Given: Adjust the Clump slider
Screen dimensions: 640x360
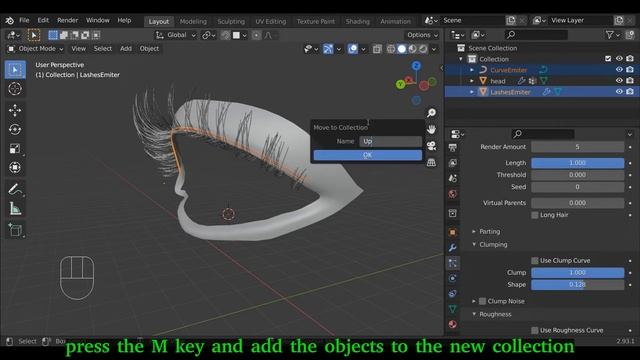Looking at the screenshot, I should (x=578, y=273).
